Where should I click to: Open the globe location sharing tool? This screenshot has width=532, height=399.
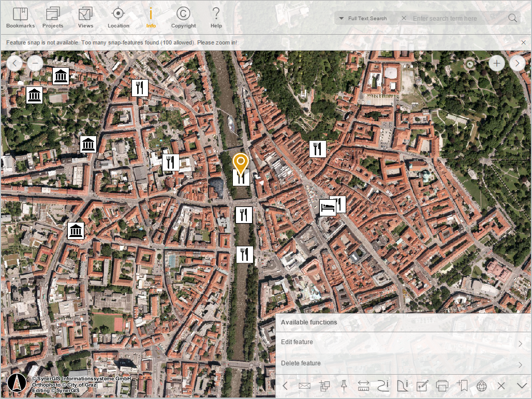click(x=481, y=386)
